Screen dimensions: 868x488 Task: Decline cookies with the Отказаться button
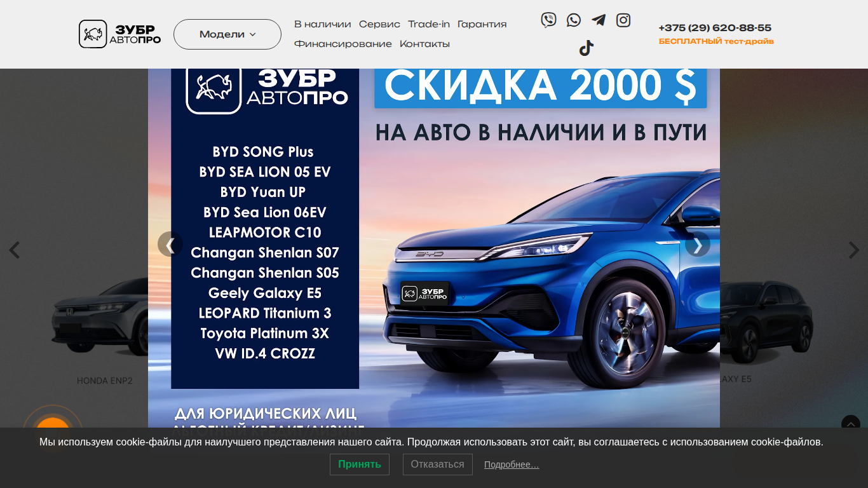(x=438, y=464)
